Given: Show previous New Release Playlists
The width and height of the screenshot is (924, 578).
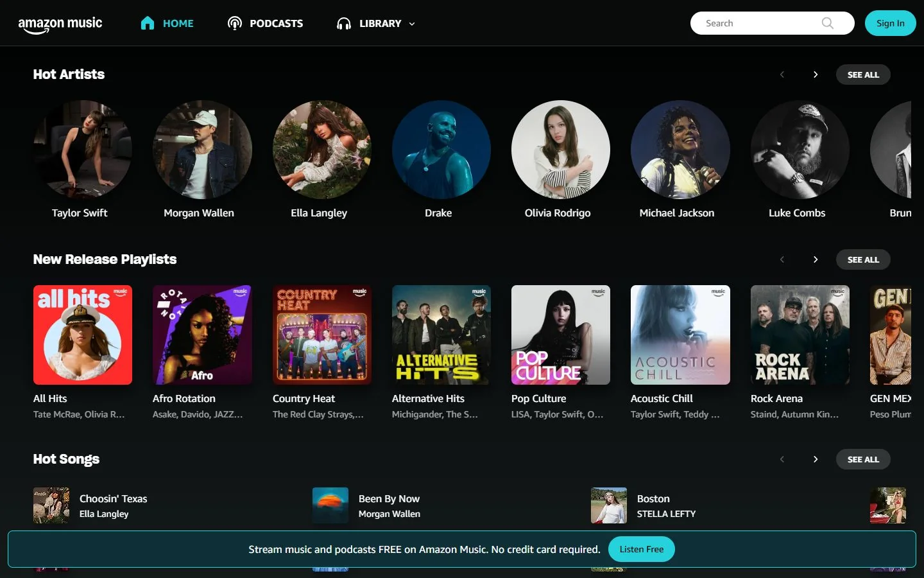Looking at the screenshot, I should point(782,259).
